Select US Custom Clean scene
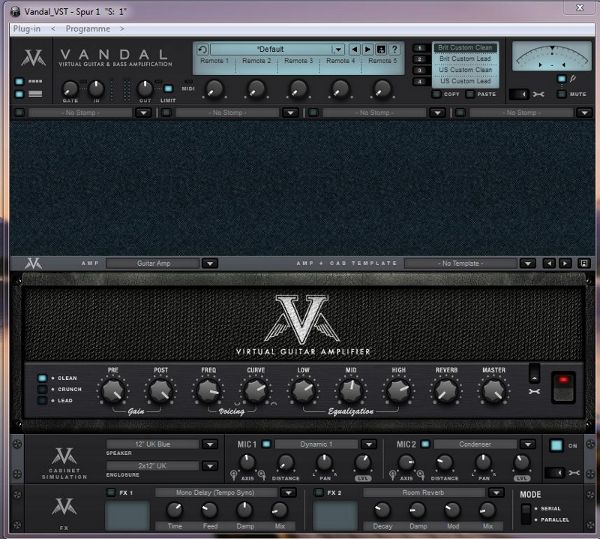The width and height of the screenshot is (600, 539). (465, 70)
